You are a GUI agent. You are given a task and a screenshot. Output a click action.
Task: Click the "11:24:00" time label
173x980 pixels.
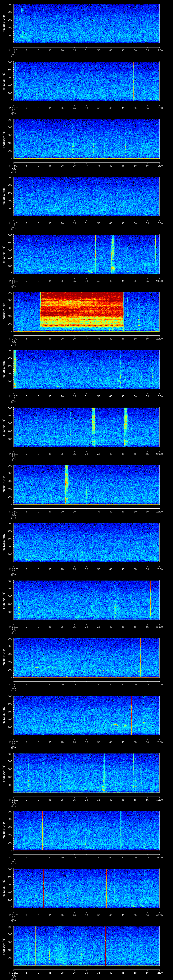click(13, 511)
